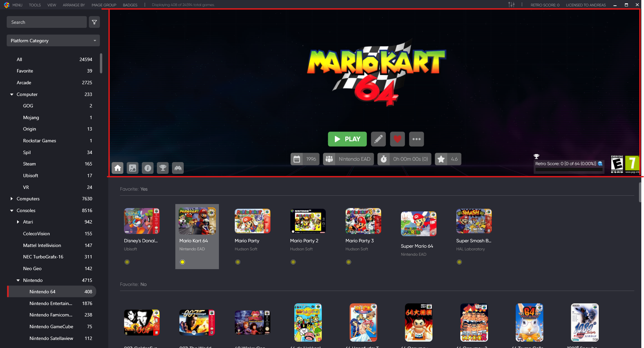Image resolution: width=644 pixels, height=348 pixels.
Task: Select the Arcade category row
Action: click(52, 83)
